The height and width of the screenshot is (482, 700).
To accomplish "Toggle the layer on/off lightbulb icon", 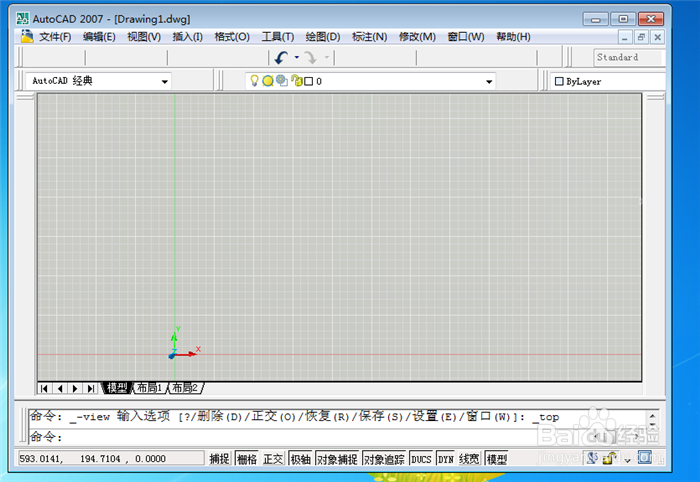I will 254,81.
